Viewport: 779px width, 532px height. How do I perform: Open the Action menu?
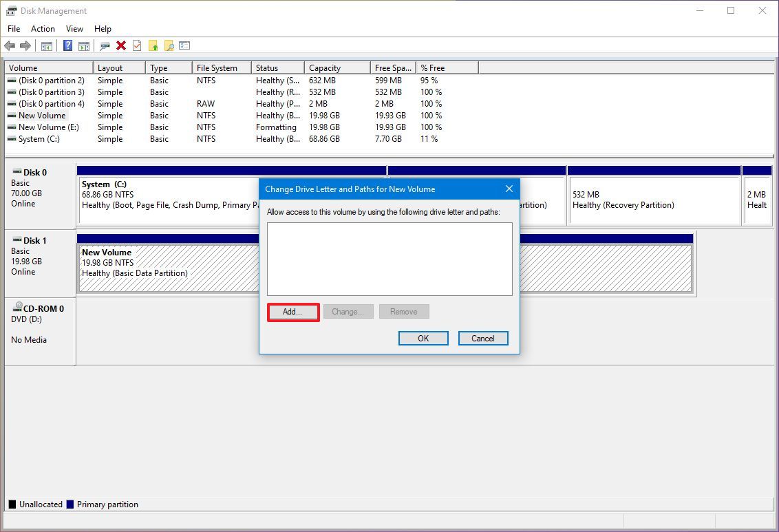click(43, 29)
